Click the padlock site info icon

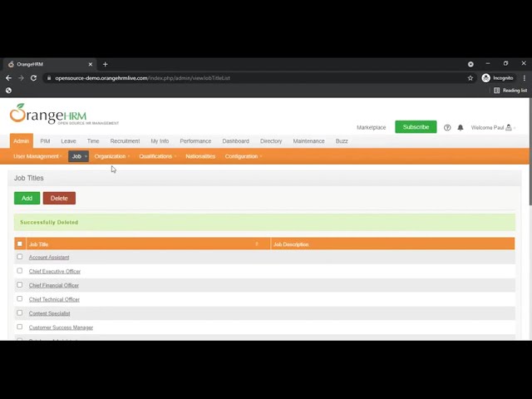coord(49,78)
